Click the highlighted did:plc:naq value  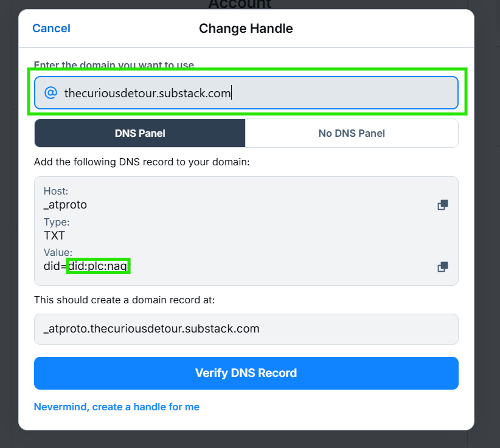click(99, 266)
